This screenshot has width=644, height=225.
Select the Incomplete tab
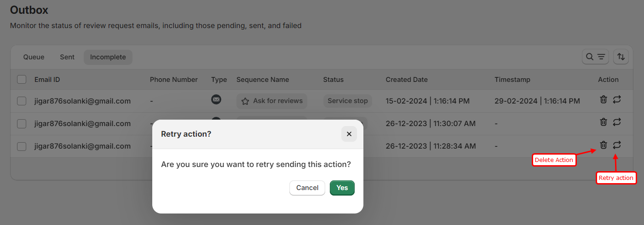(108, 57)
